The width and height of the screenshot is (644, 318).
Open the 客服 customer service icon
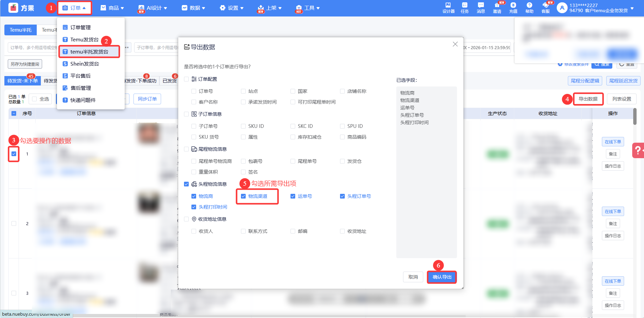pos(545,7)
